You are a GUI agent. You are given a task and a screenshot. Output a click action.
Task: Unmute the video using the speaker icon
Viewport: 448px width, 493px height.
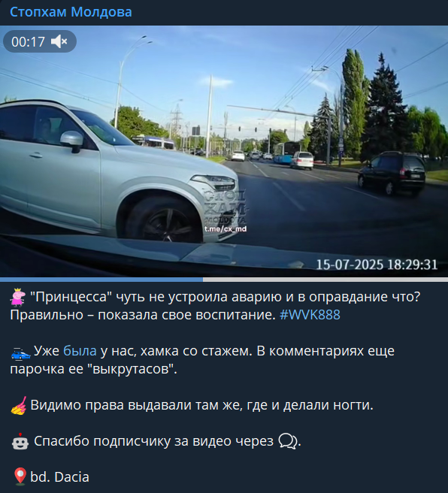click(x=59, y=41)
